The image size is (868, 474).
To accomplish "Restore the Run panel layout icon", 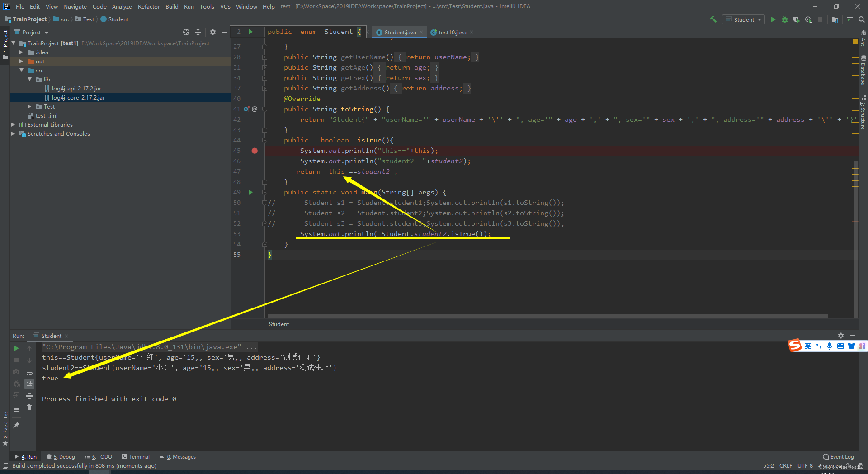I will click(x=16, y=410).
